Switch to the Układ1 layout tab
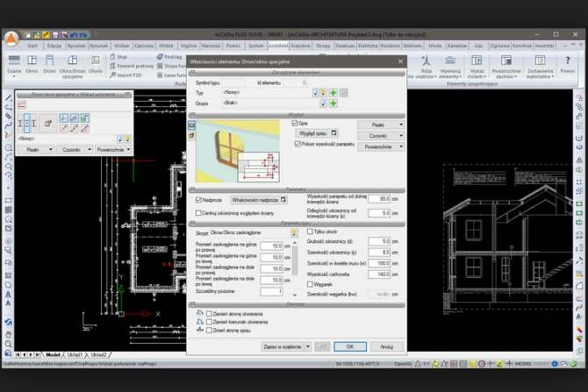588x392 pixels. (x=75, y=354)
